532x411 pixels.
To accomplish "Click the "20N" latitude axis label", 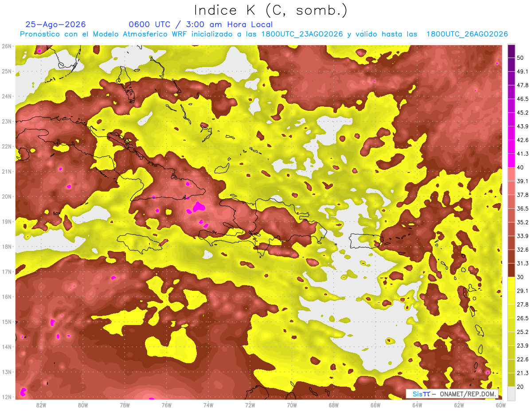I will [x=7, y=196].
